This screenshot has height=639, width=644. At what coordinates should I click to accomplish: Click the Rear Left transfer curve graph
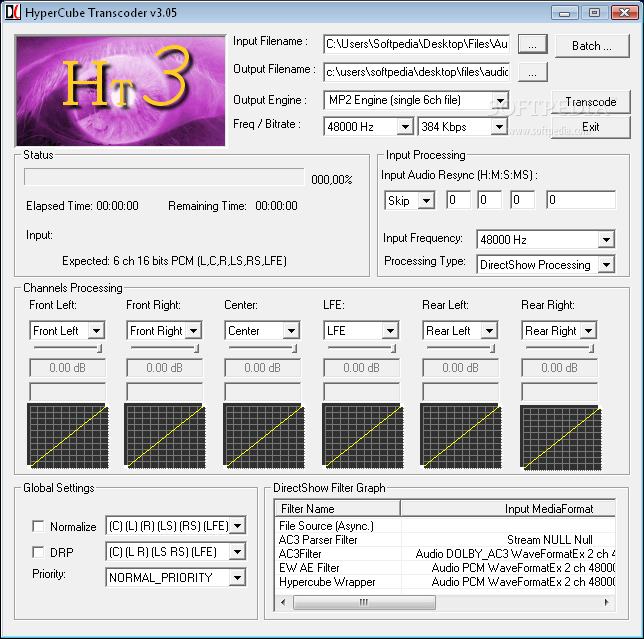460,436
